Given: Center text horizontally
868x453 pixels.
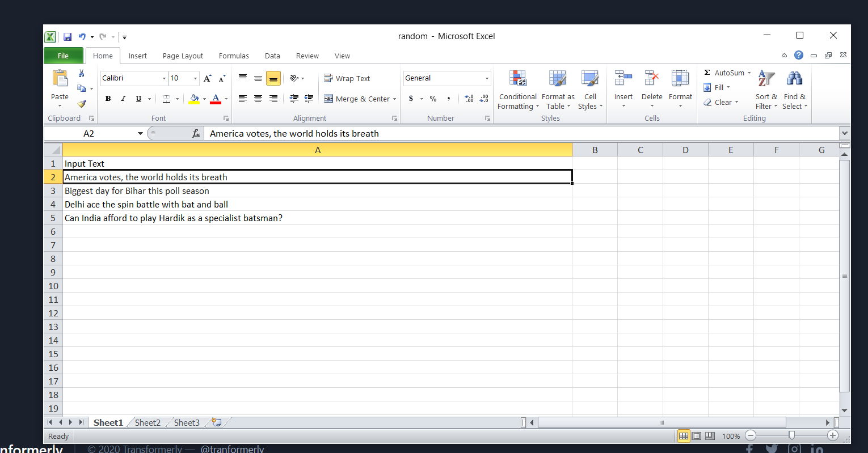Looking at the screenshot, I should point(258,99).
